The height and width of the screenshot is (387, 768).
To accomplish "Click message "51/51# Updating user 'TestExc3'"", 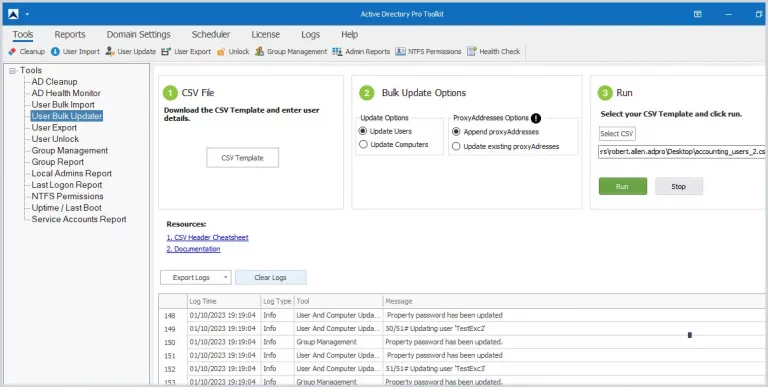I will [435, 368].
